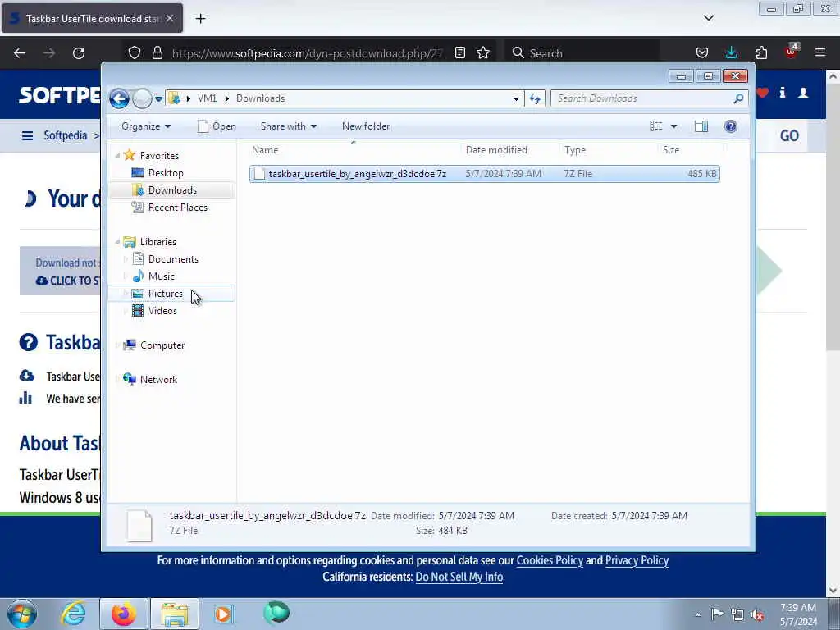
Task: Click the site padlock icon in Firefox
Action: point(157,53)
